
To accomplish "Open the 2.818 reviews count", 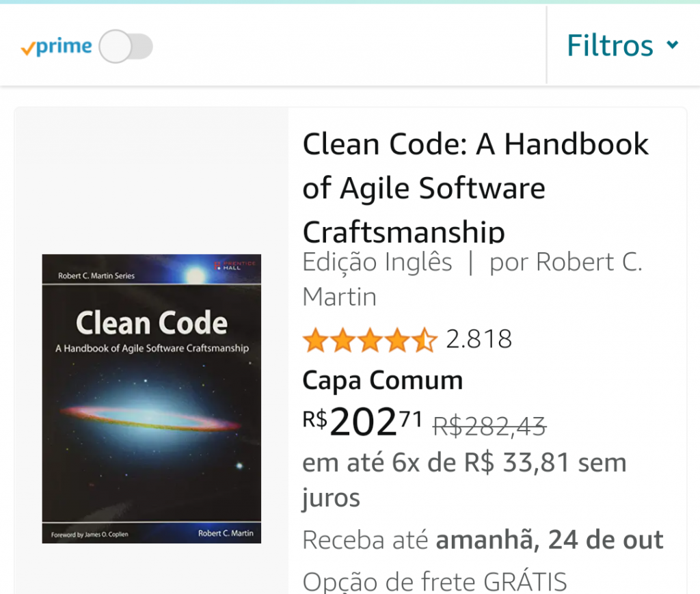I will pyautogui.click(x=479, y=339).
